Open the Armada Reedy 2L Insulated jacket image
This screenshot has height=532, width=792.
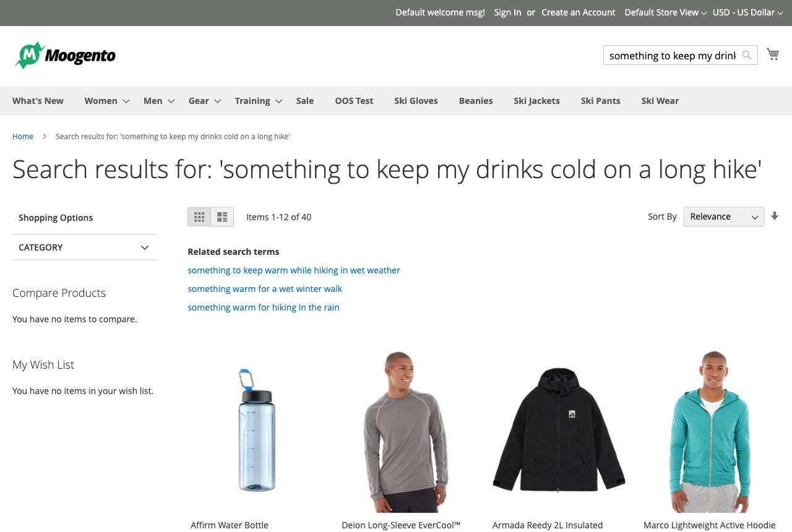(559, 430)
